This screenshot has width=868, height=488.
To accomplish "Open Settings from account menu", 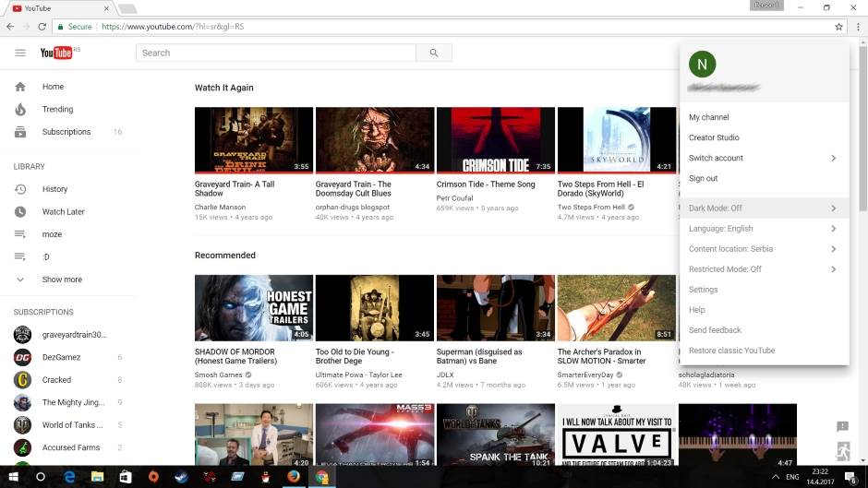I will pos(764,290).
